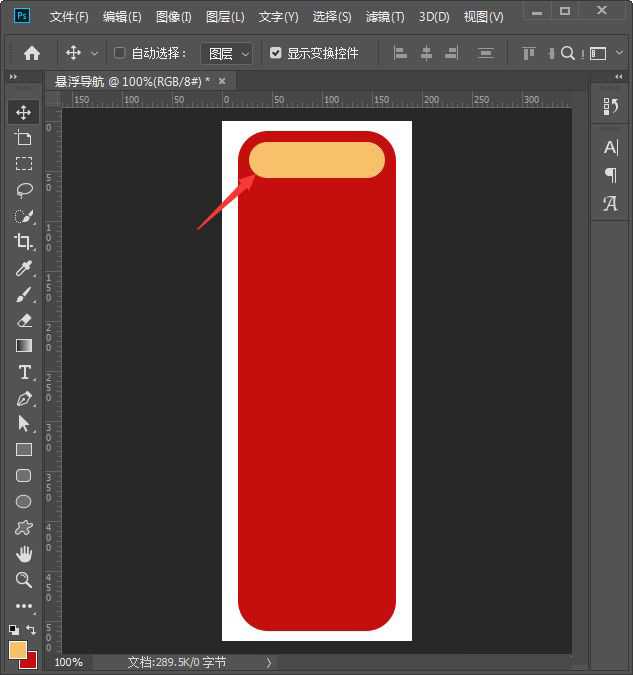This screenshot has width=633, height=675.
Task: Select the Eraser tool
Action: (x=24, y=320)
